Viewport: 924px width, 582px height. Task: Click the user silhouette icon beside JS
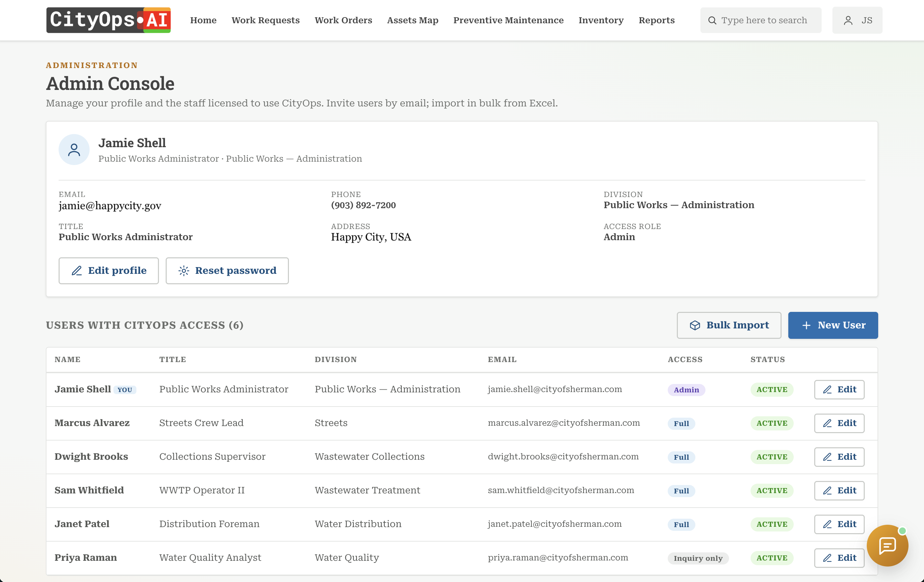848,20
